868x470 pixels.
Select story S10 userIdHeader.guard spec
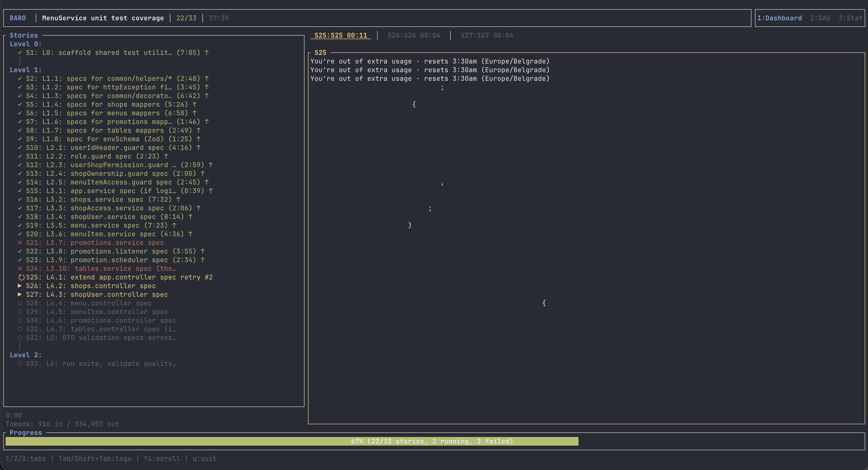[x=109, y=148]
